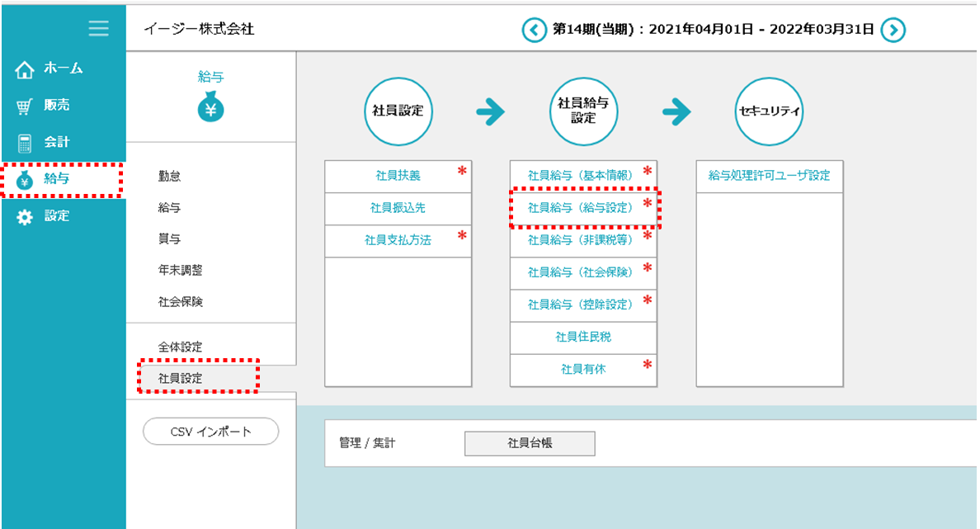Image resolution: width=980 pixels, height=529 pixels.
Task: Go to next fiscal period arrow
Action: [x=893, y=31]
